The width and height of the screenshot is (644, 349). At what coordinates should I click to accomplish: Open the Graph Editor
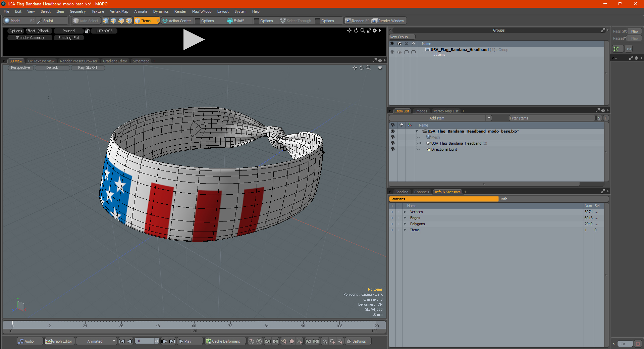coord(59,341)
